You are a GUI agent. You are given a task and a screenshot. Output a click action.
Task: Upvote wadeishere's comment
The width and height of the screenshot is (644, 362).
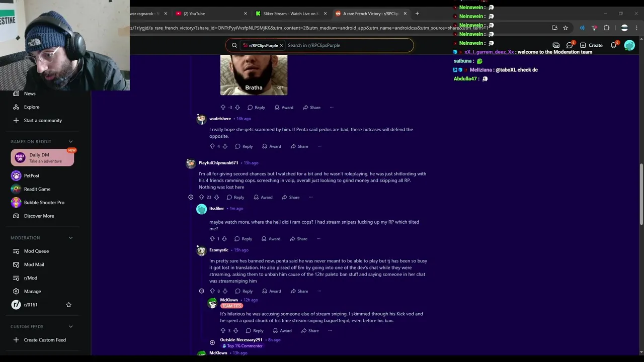pos(212,146)
